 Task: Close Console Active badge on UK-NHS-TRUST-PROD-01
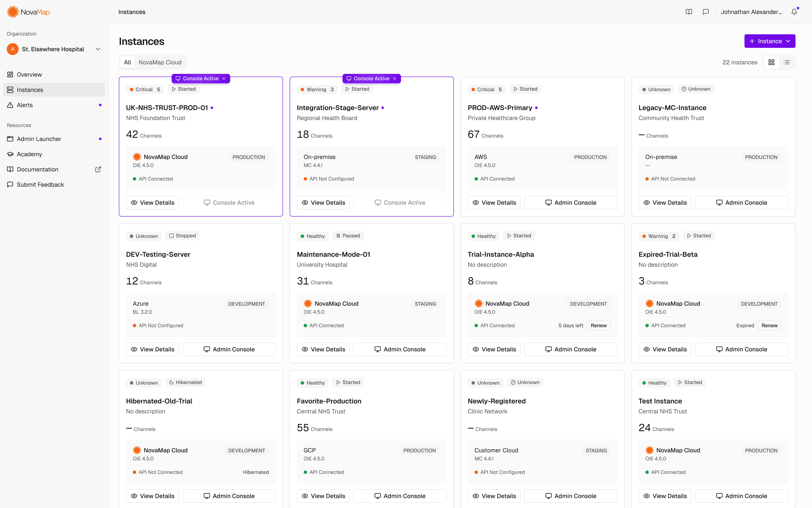tap(224, 78)
